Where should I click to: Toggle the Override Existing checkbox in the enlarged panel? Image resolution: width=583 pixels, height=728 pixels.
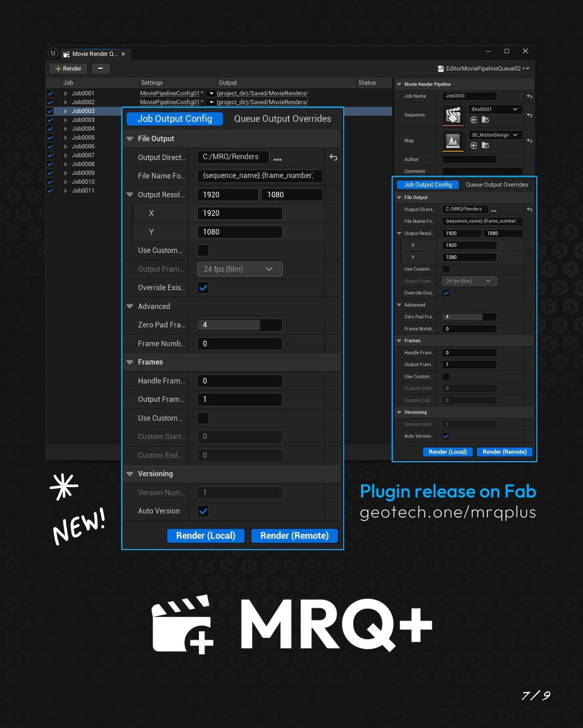click(x=203, y=288)
